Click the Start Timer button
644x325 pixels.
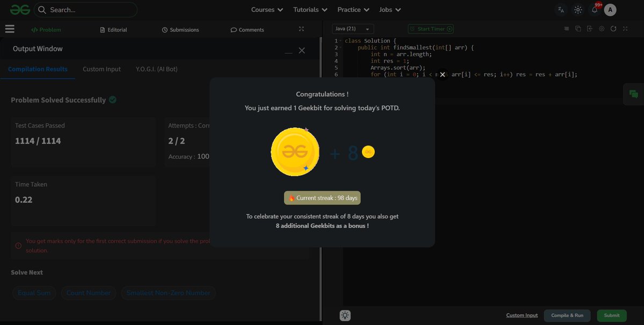[x=430, y=29]
